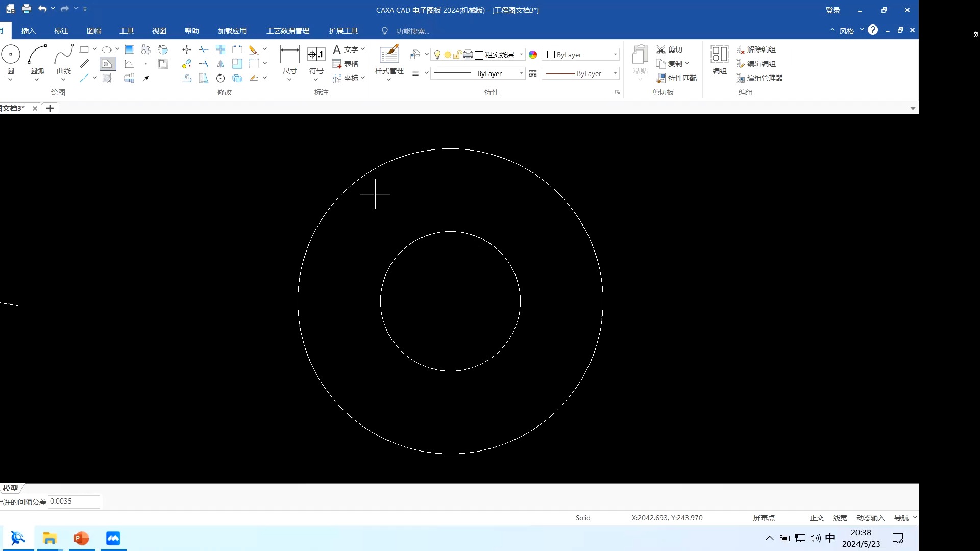Image resolution: width=980 pixels, height=551 pixels.
Task: Click the gap tolerance field showing 0.0035
Action: [x=74, y=502]
